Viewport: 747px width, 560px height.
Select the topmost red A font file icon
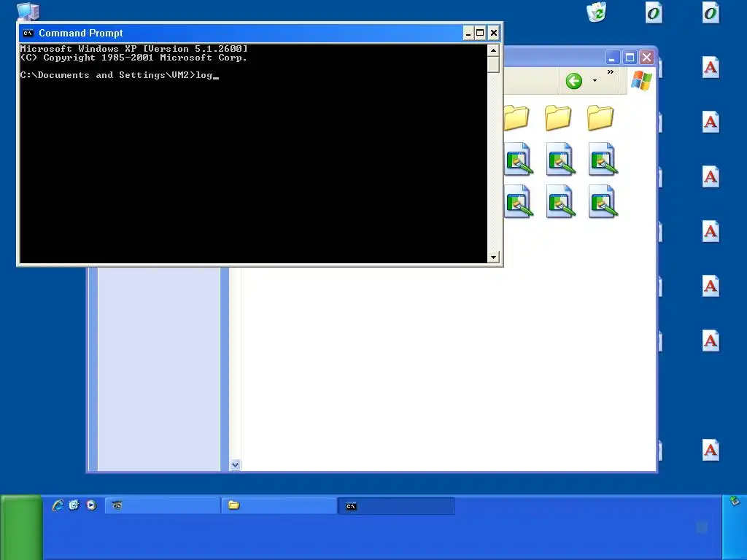tap(711, 67)
